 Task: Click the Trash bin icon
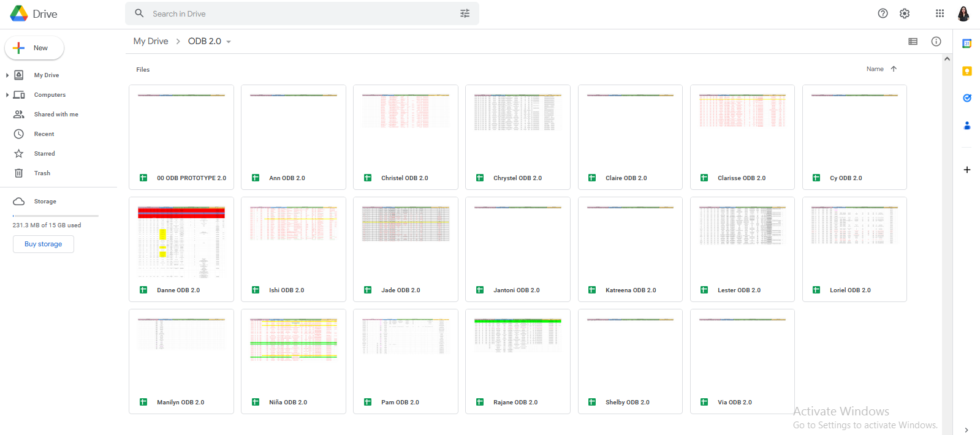coord(19,173)
